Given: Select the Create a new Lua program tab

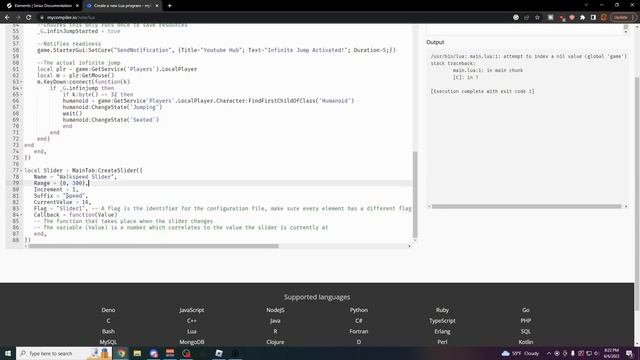Looking at the screenshot, I should (x=122, y=6).
